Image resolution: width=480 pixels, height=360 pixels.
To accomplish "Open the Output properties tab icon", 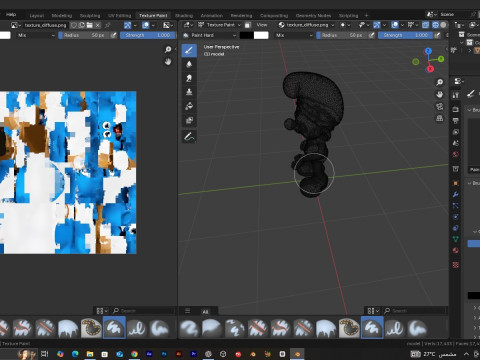I will click(456, 121).
